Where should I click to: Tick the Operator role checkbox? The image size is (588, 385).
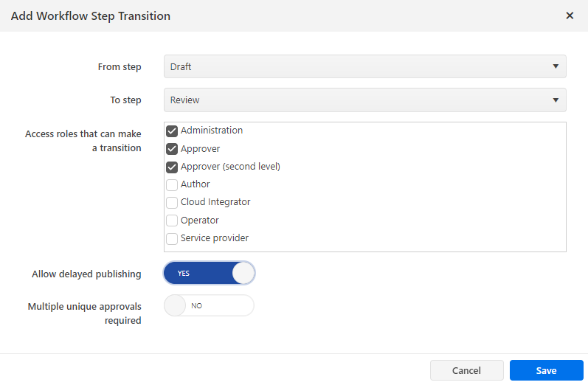point(172,221)
